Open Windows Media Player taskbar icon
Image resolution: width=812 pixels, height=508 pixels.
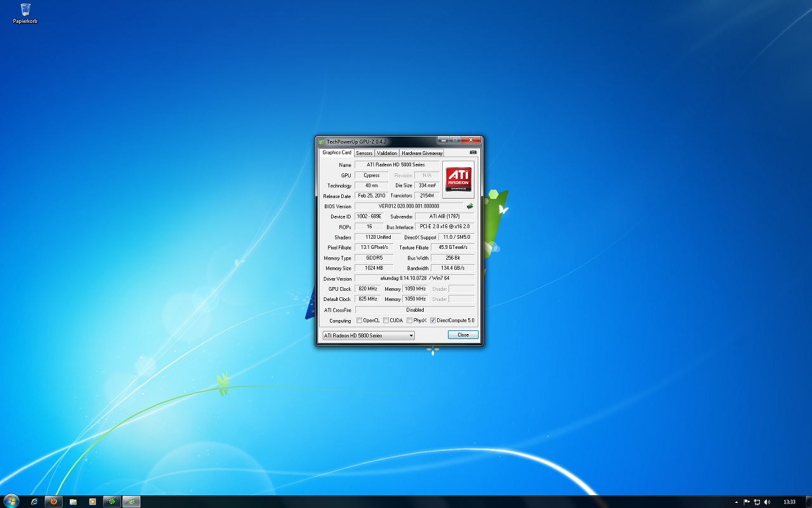coord(93,502)
